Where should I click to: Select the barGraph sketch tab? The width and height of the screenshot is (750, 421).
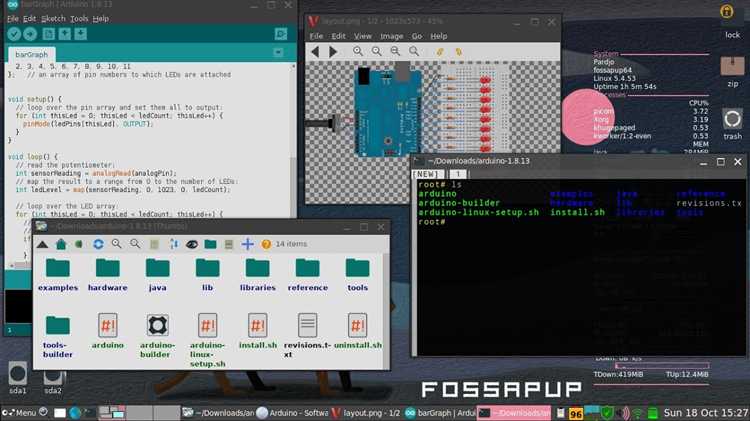[32, 55]
